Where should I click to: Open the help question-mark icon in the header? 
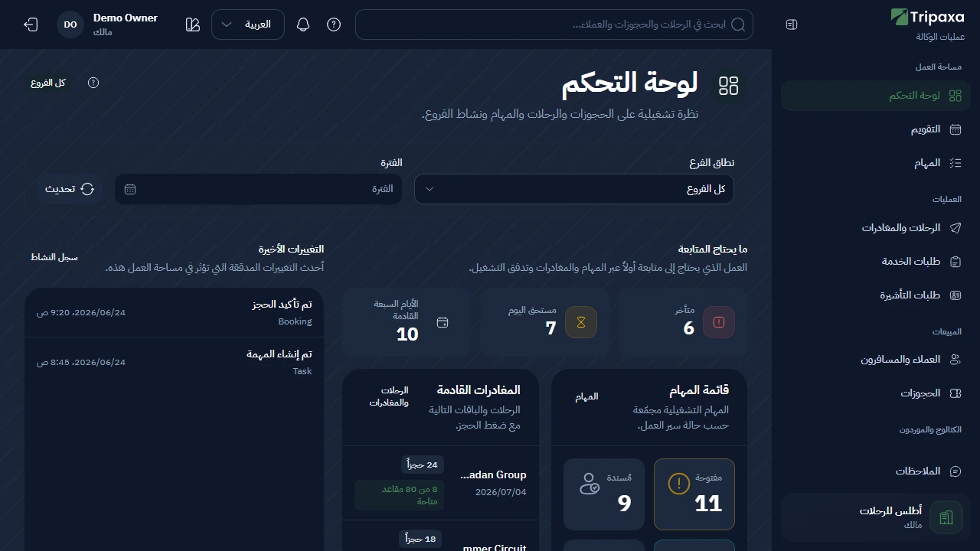coord(334,24)
